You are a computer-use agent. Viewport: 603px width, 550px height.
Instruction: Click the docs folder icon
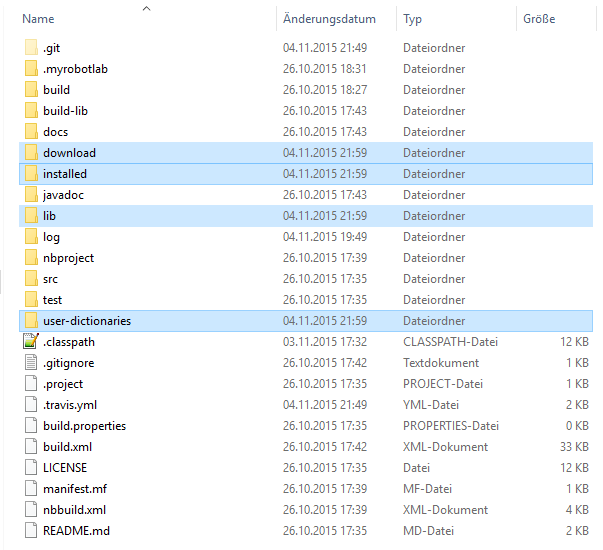[x=31, y=132]
